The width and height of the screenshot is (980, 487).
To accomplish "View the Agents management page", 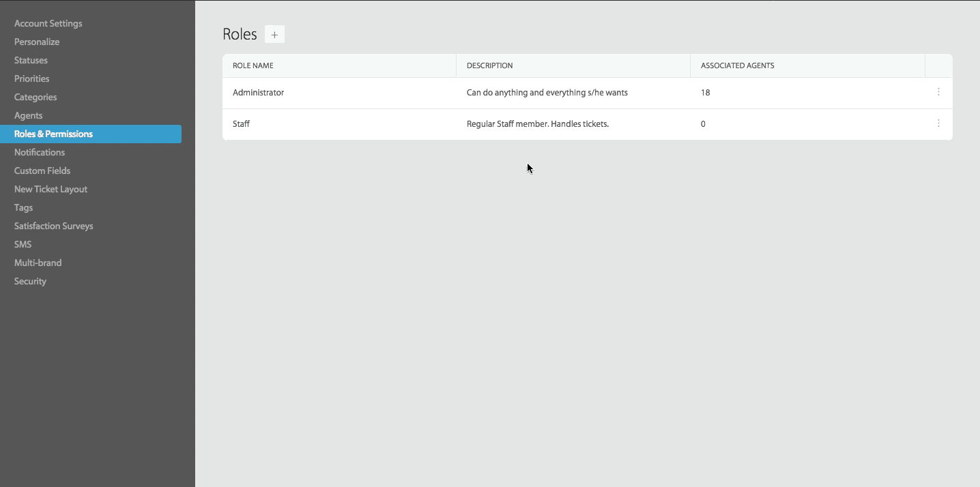I will (x=28, y=115).
